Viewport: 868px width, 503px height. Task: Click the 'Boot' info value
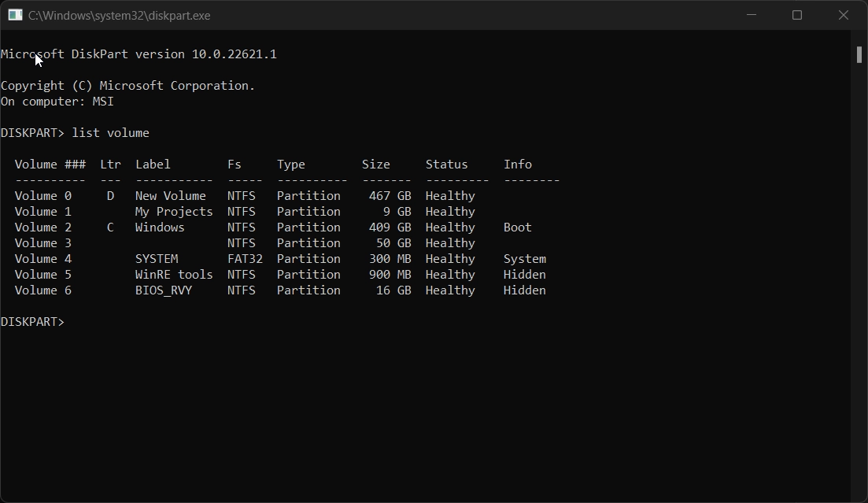(518, 227)
